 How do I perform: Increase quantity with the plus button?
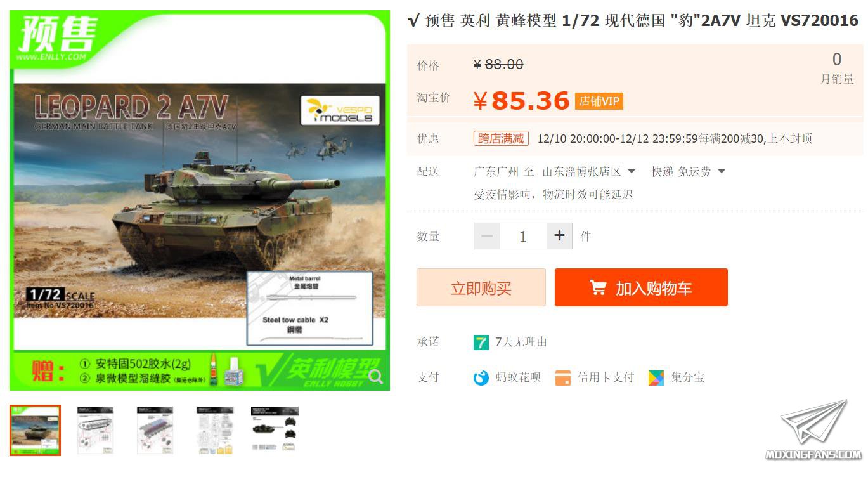559,236
